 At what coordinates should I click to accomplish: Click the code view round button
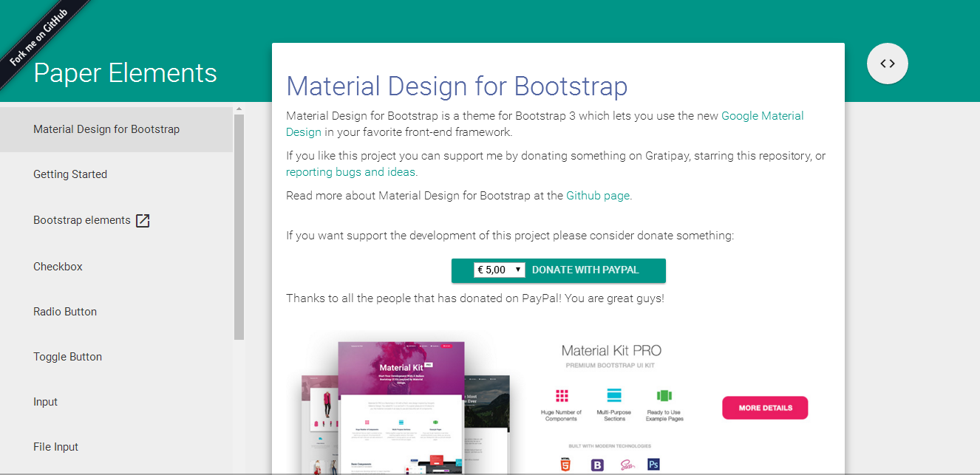(887, 64)
